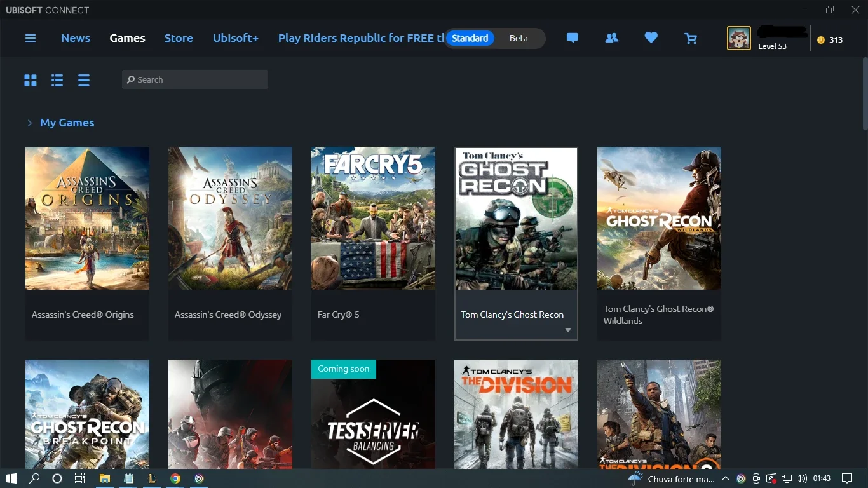Open the hamburger main menu
The width and height of the screenshot is (868, 488).
tap(30, 38)
